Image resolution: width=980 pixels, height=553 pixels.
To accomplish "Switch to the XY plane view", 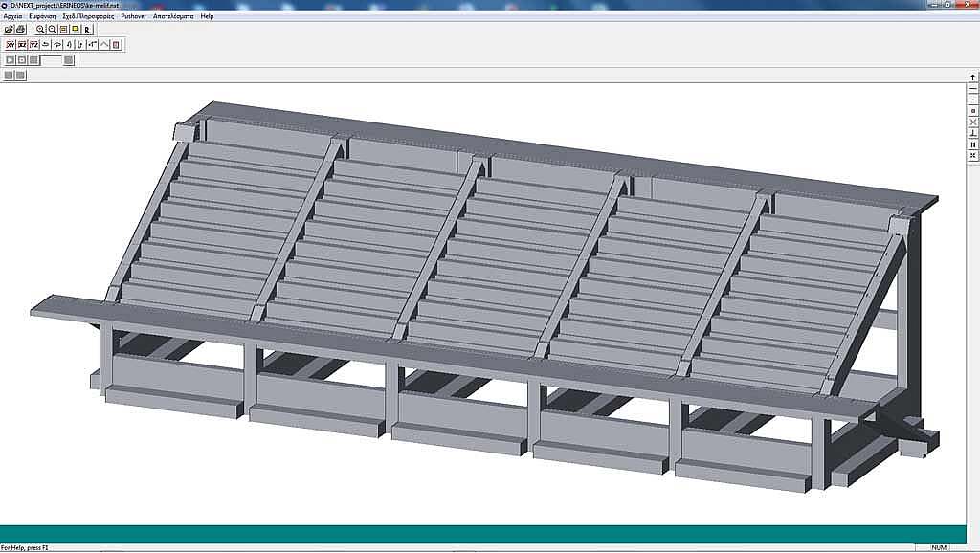I will click(x=10, y=45).
